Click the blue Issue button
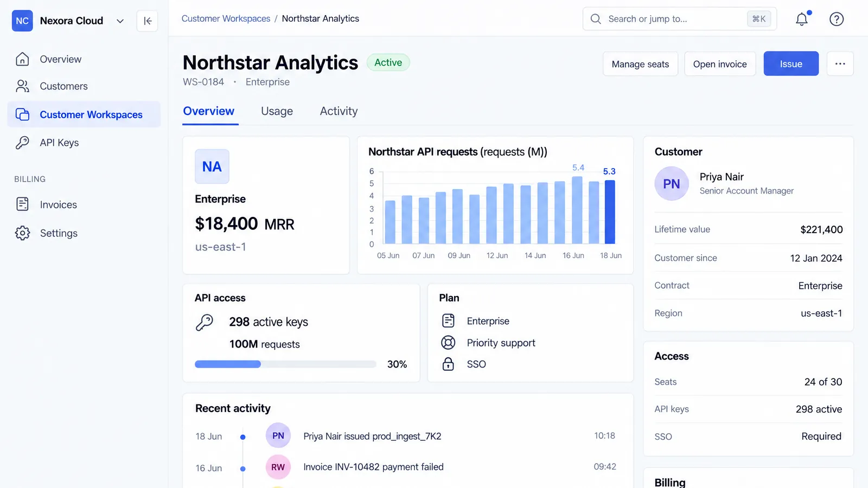Image resolution: width=868 pixels, height=488 pixels. 791,64
